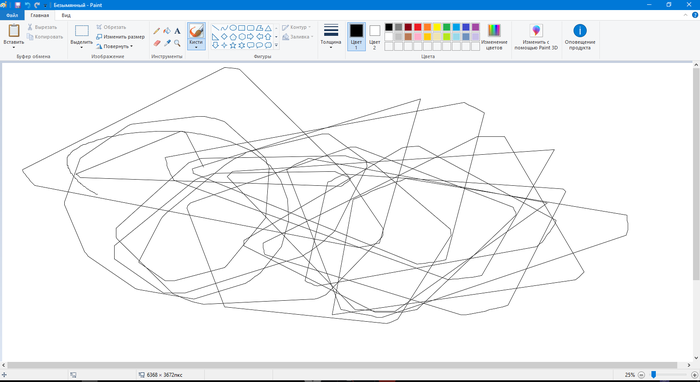The width and height of the screenshot is (700, 382).
Task: Open the Изменение цветов color editor
Action: tap(494, 37)
